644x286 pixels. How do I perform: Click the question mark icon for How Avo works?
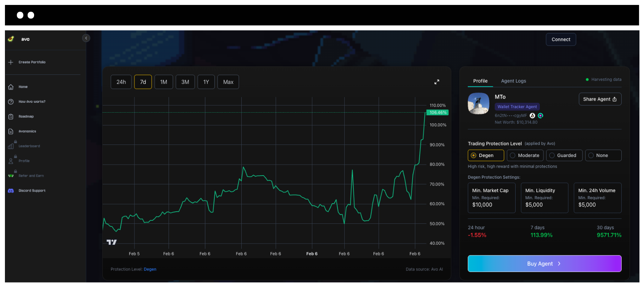[11, 102]
